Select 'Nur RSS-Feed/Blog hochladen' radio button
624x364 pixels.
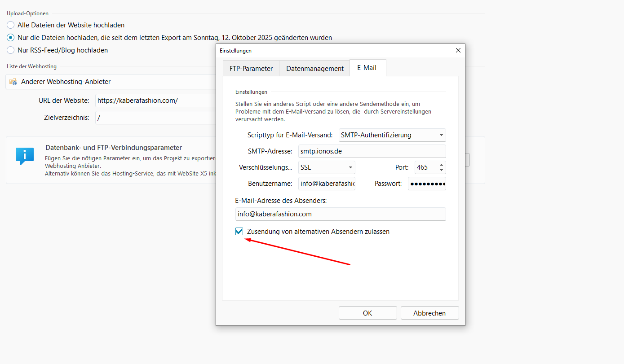(11, 50)
